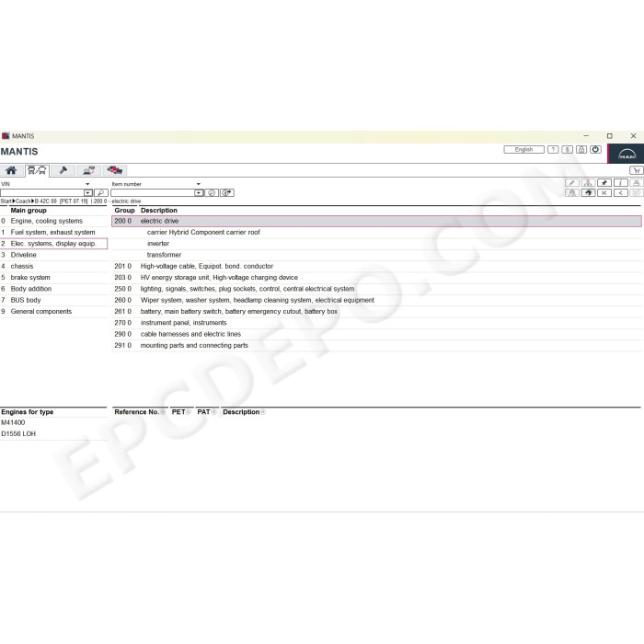Screen dimensions: 644x644
Task: Click the greyed last toolbar icon after '<'
Action: (637, 192)
